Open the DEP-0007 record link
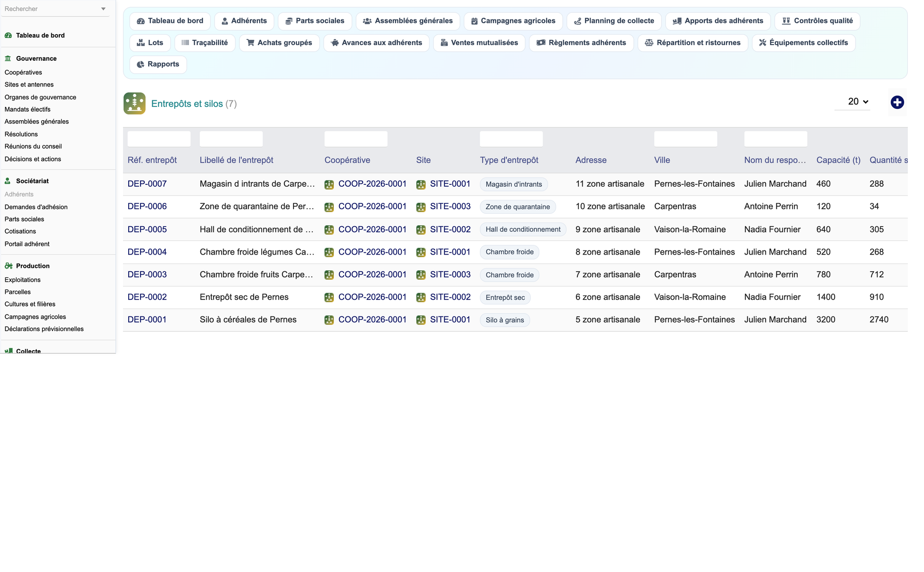 (147, 184)
